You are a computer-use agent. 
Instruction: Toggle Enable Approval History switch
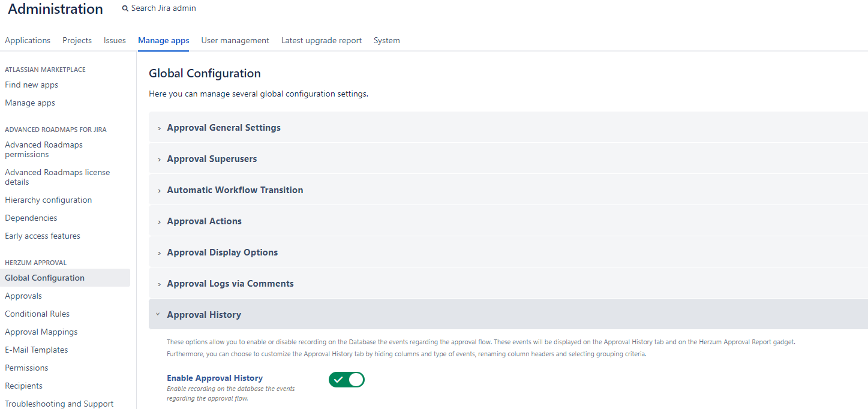tap(346, 380)
